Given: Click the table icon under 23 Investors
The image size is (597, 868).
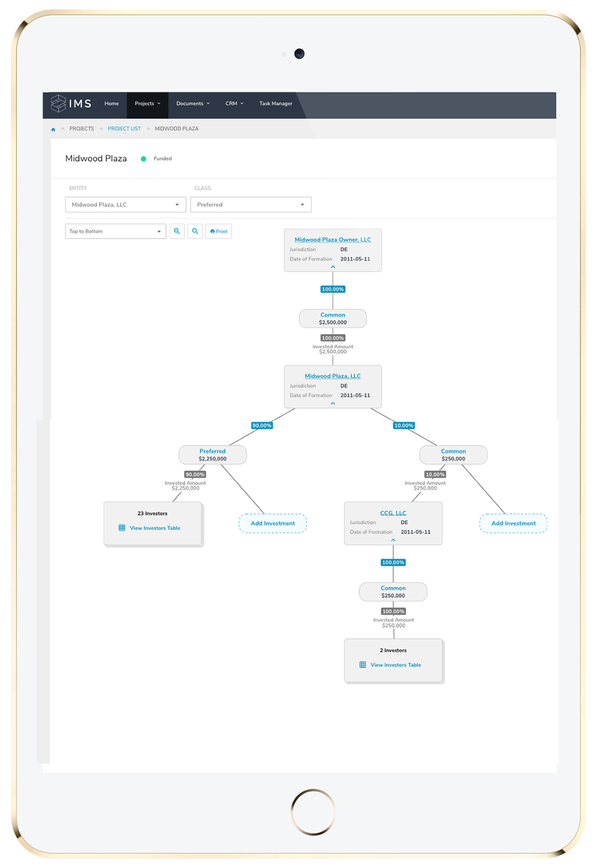Looking at the screenshot, I should point(122,528).
